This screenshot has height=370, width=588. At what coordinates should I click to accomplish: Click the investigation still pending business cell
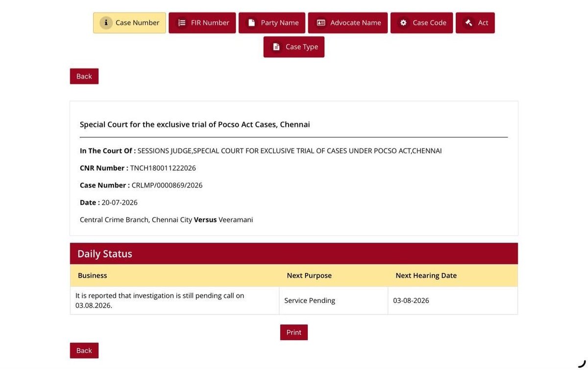tap(174, 300)
